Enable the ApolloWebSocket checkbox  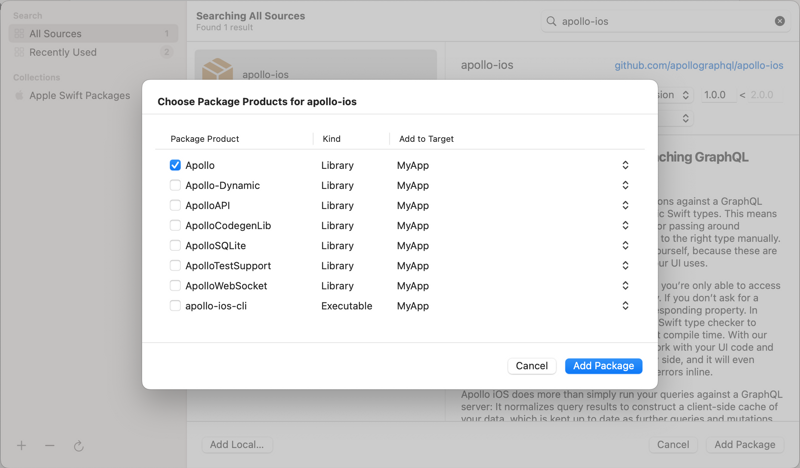pyautogui.click(x=175, y=286)
